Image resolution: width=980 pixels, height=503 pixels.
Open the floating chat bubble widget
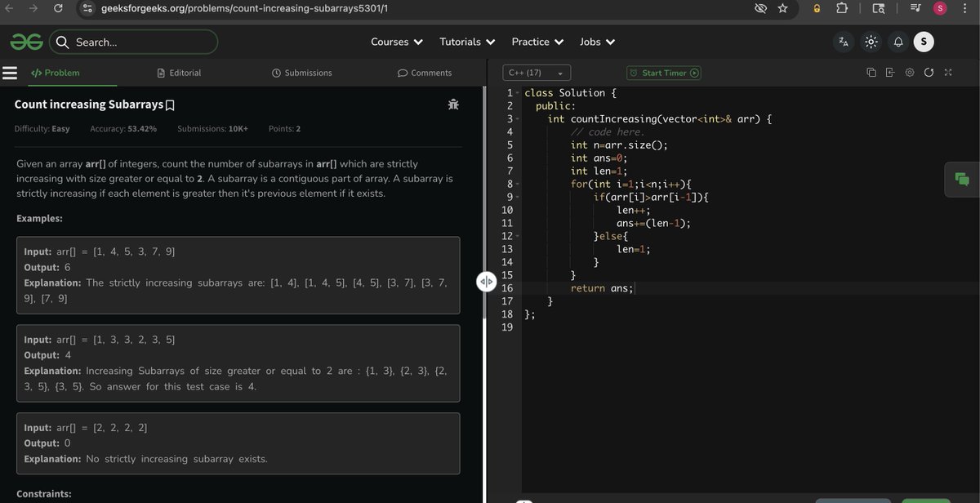(961, 180)
